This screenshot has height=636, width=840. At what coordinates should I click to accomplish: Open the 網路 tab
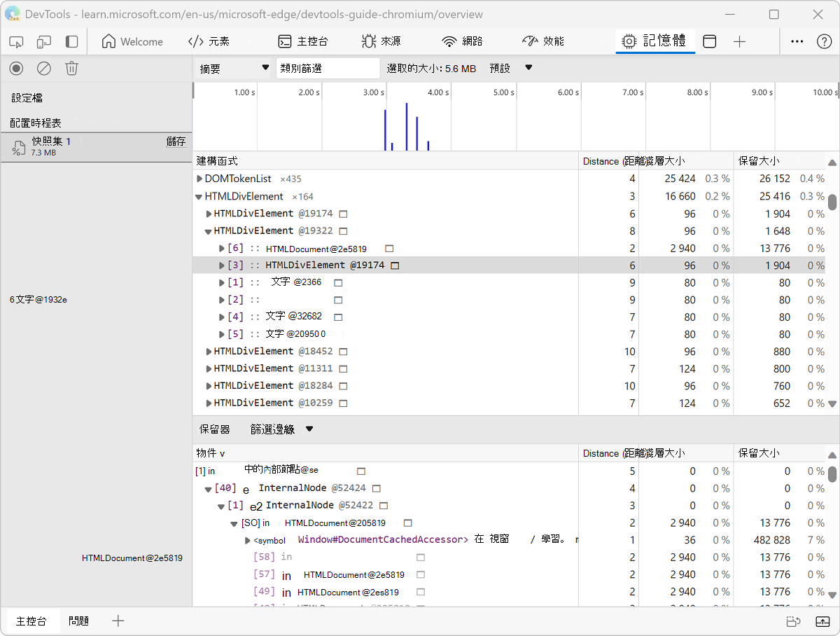coord(462,42)
